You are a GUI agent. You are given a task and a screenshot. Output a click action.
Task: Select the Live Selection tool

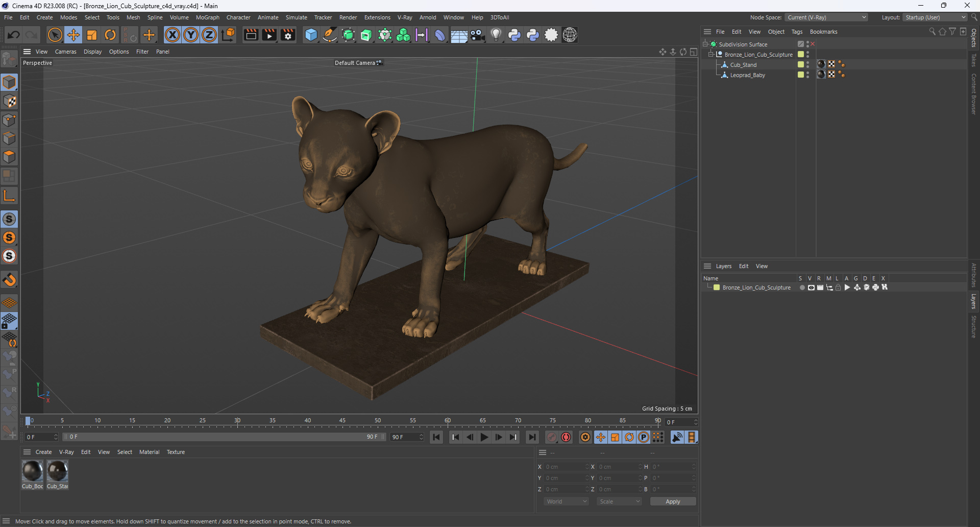pos(55,35)
